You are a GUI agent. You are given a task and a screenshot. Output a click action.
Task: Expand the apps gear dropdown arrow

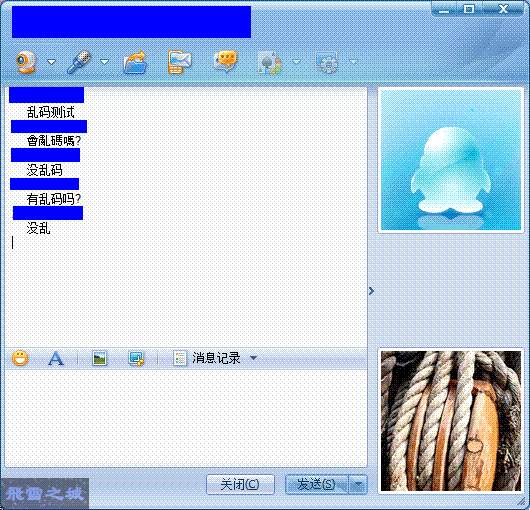[354, 62]
